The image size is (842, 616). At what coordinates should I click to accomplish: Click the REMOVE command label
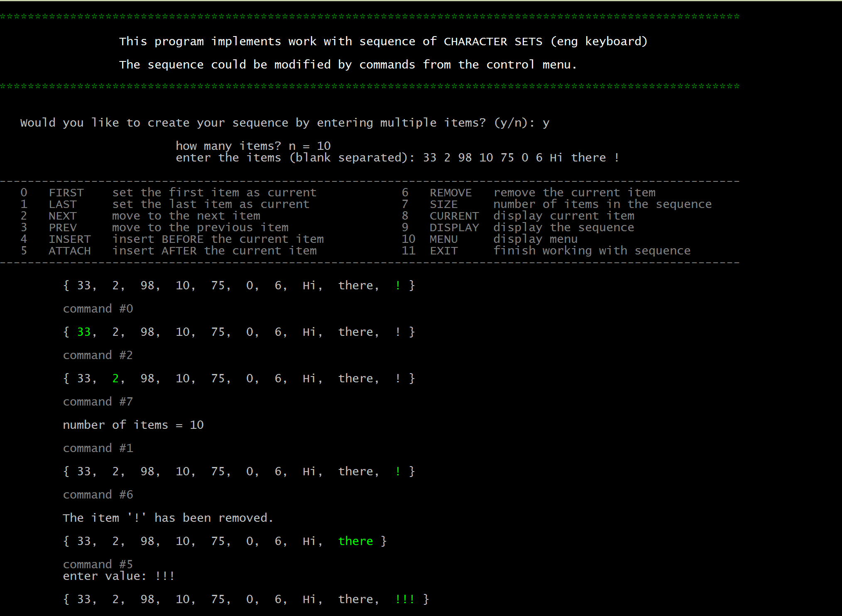[450, 193]
